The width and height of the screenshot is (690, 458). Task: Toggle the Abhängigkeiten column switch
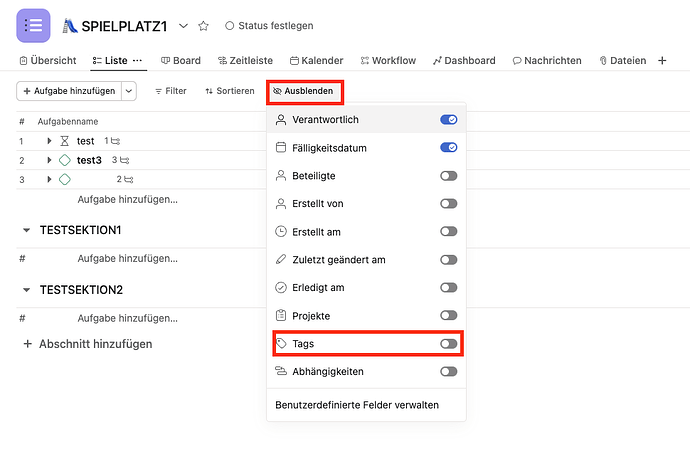tap(449, 372)
